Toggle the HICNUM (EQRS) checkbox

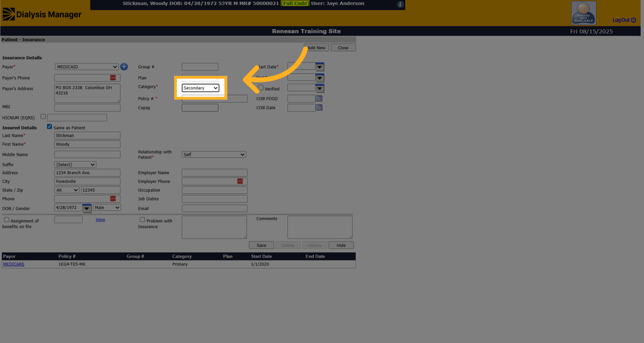pyautogui.click(x=43, y=117)
